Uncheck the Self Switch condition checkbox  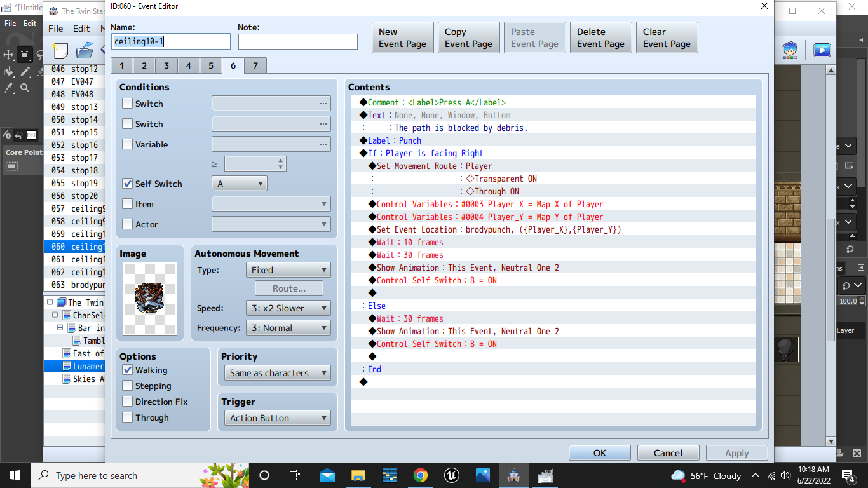coord(128,184)
